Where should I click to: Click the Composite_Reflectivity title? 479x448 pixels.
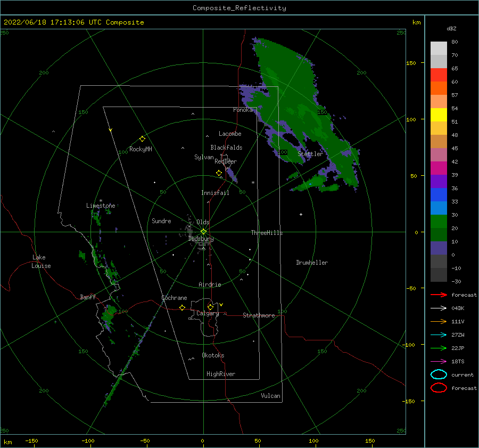(240, 8)
